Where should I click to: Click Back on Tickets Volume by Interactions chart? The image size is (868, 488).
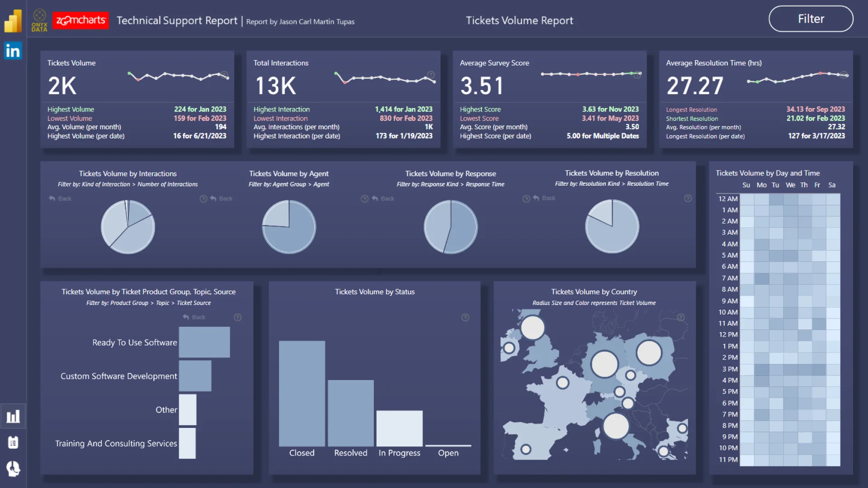coord(60,198)
